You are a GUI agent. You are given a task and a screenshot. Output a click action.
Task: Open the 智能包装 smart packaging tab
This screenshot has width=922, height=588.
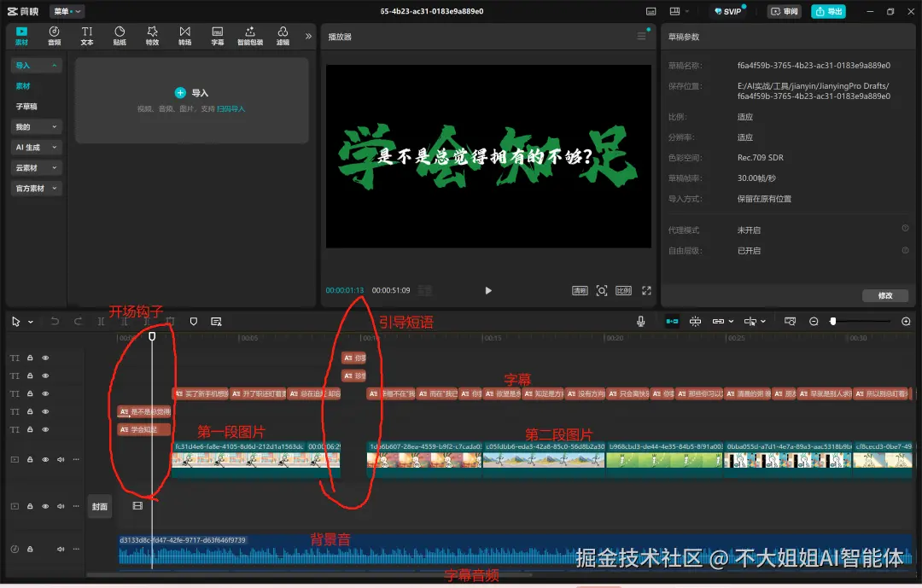[x=250, y=36]
